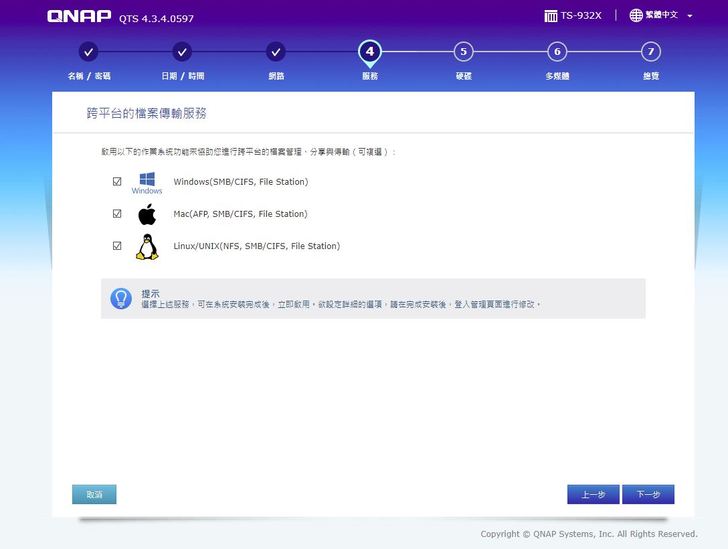
Task: Click the 下一步 next button
Action: 648,494
